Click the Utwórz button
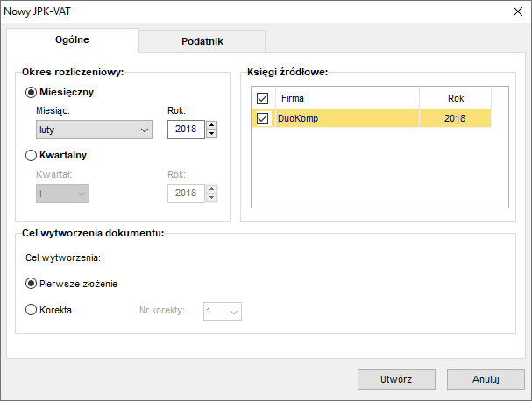 click(x=396, y=379)
